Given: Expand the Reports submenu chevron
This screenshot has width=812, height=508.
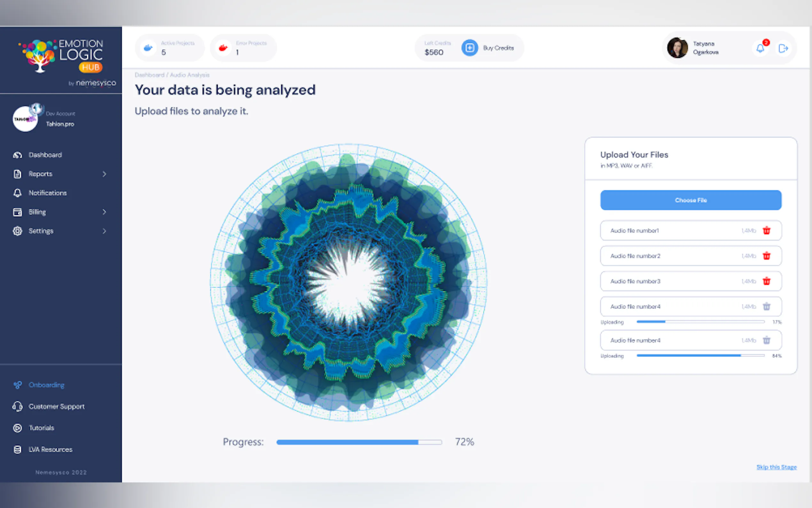Looking at the screenshot, I should [x=105, y=174].
